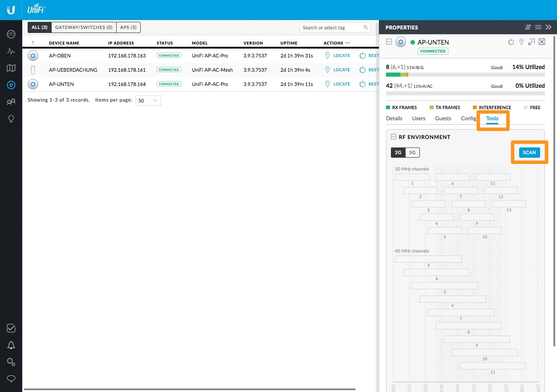Click the staggered lines icon in the Properties header
Viewport: 557px width, 392px height.
click(528, 27)
